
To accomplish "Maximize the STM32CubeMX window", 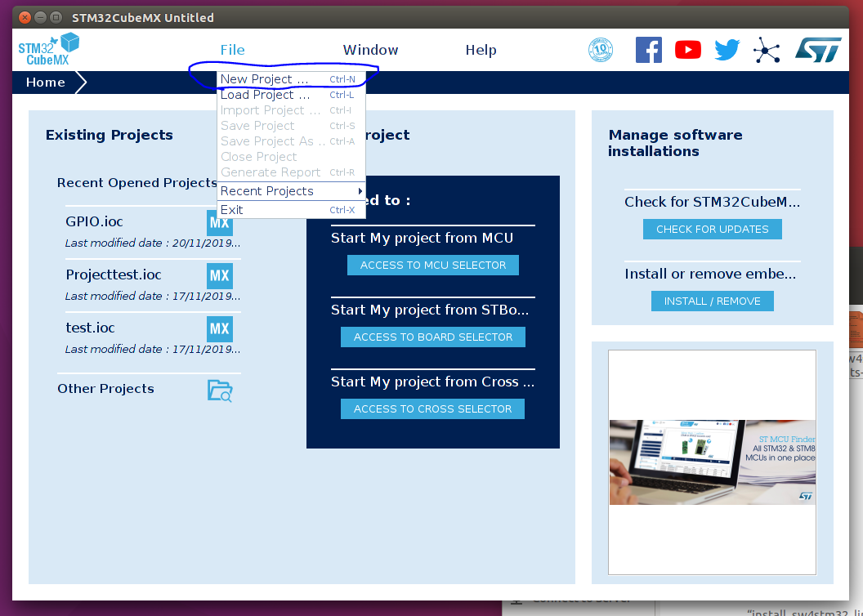I will coord(56,18).
